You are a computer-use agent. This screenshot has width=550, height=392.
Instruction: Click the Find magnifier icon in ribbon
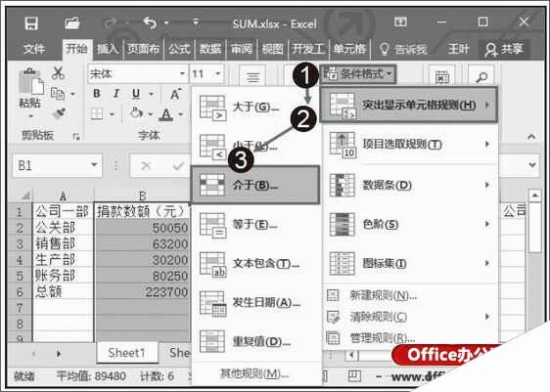click(481, 75)
